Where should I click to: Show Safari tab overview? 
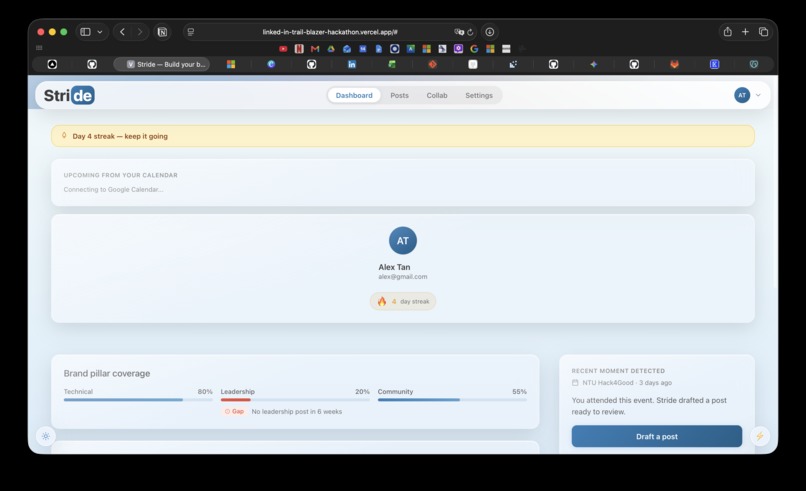763,32
